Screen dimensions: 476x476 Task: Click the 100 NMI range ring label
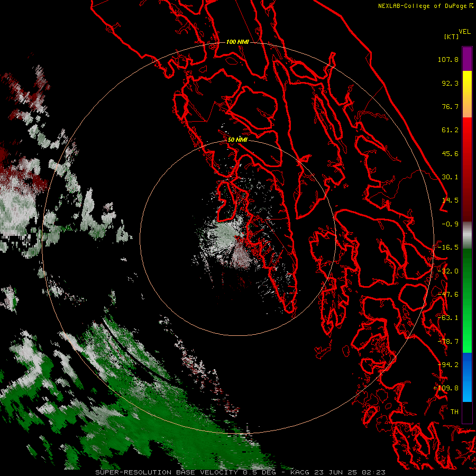237,42
